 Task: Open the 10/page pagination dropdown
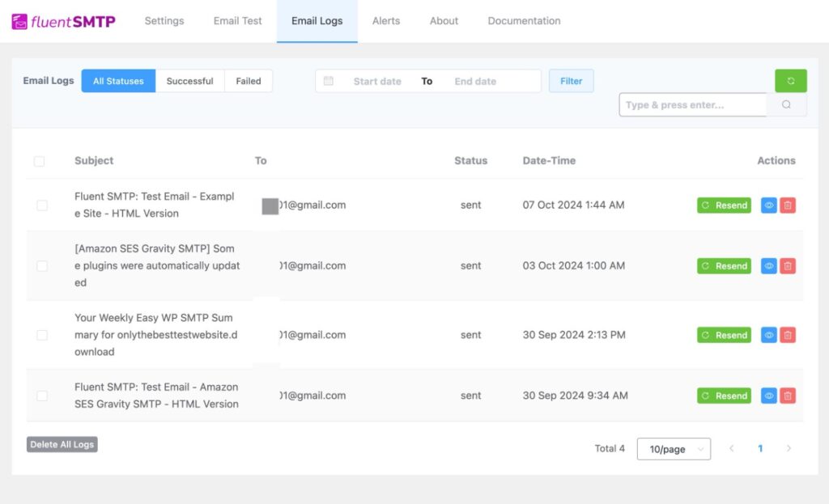click(x=674, y=448)
